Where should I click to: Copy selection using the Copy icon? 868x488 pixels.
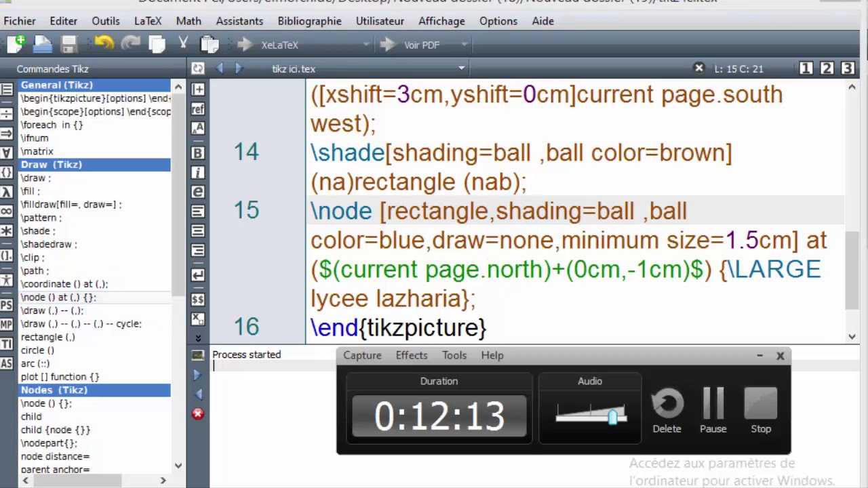[x=157, y=45]
